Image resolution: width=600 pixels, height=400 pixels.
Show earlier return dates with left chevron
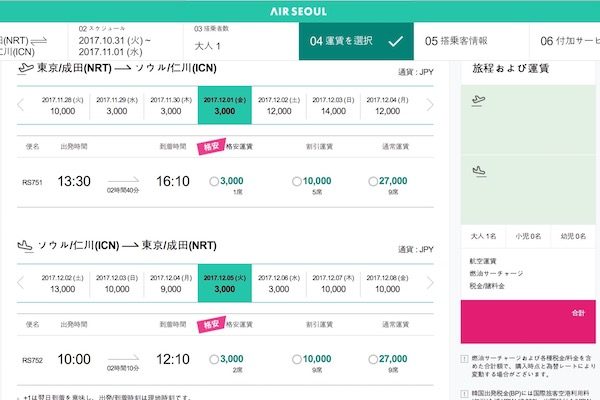pos(21,283)
